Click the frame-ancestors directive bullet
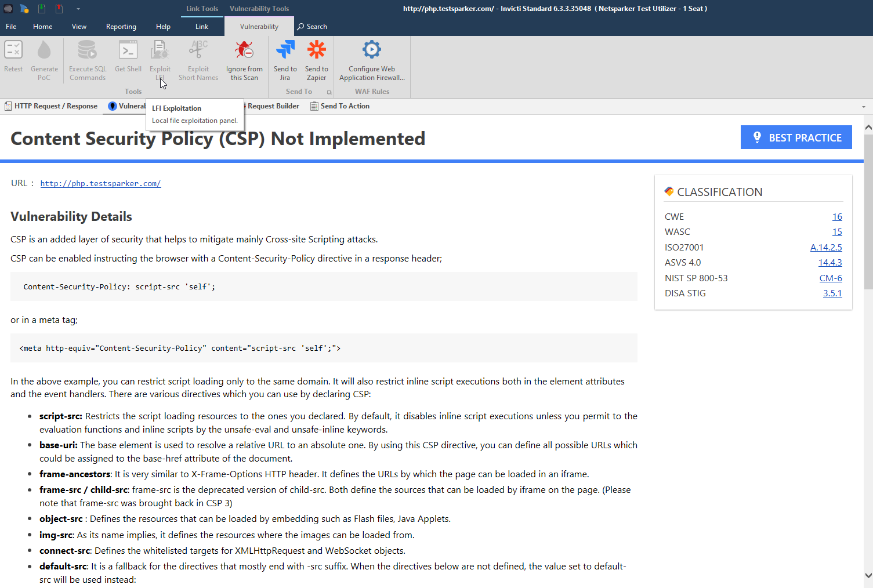Viewport: 873px width, 588px height. click(x=314, y=474)
